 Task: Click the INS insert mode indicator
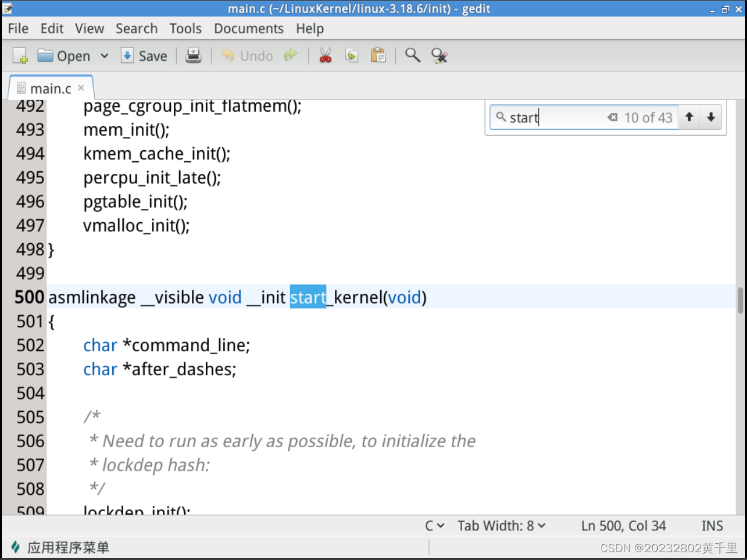tap(712, 526)
